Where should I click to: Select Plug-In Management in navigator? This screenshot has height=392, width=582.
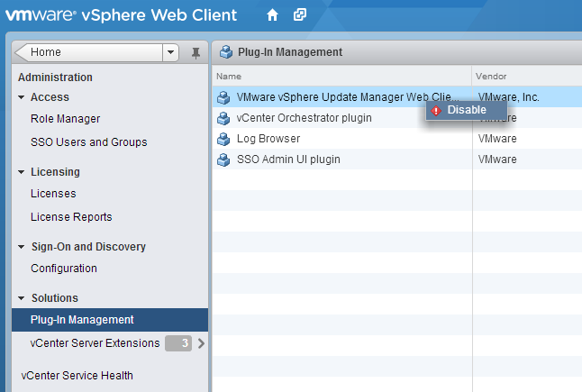pos(110,320)
